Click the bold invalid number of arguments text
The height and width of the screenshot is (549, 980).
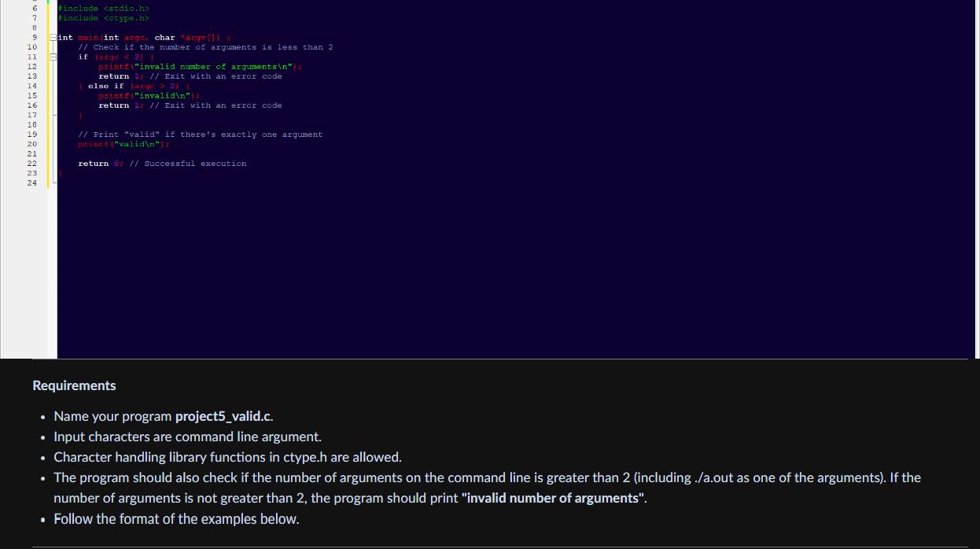(x=553, y=498)
